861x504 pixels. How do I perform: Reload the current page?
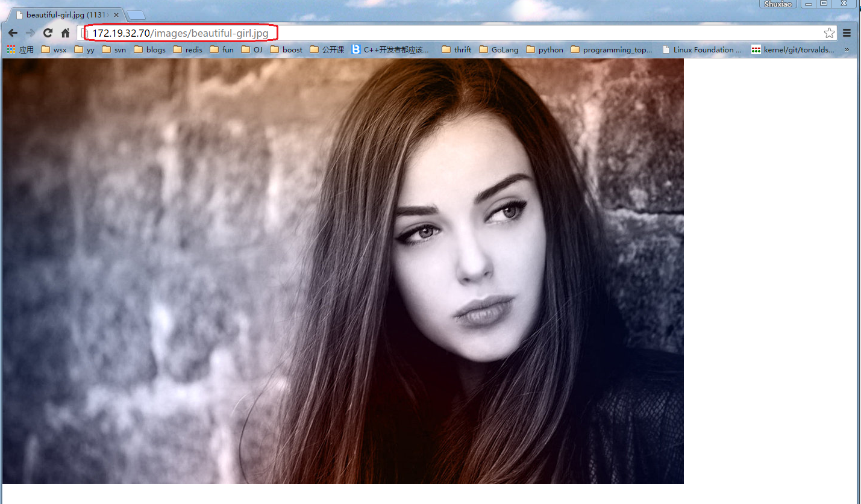48,33
